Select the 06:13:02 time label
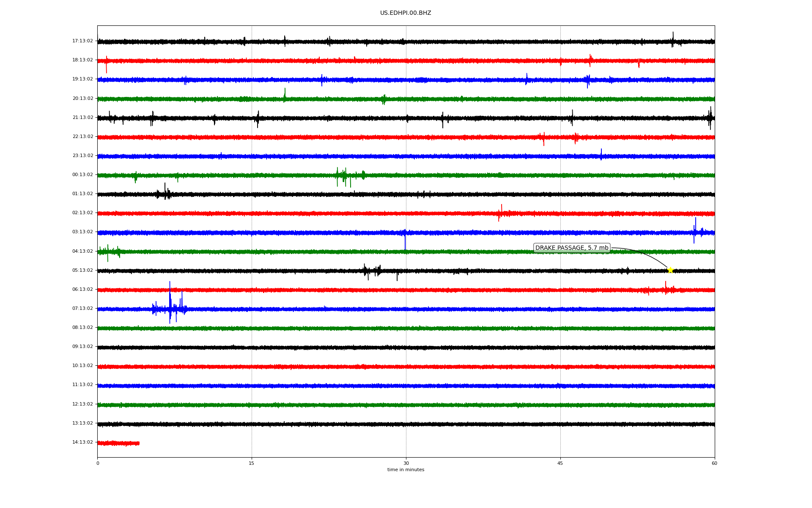The height and width of the screenshot is (508, 812). click(82, 290)
